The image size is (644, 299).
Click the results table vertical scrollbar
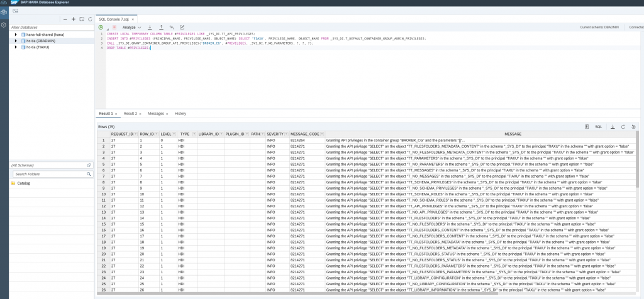tap(637, 160)
